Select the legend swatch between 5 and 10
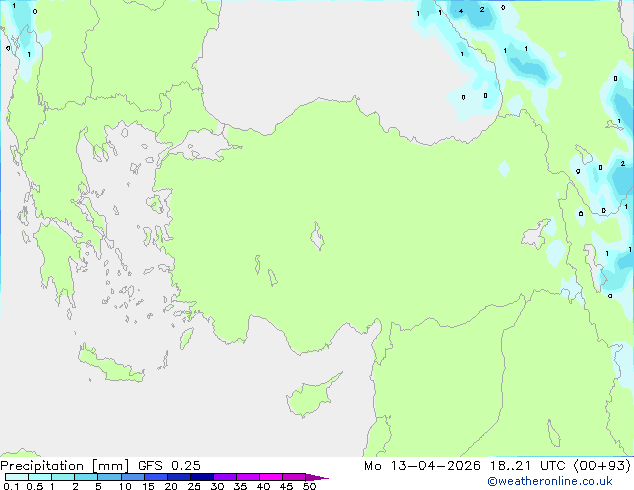634x490 pixels. coord(110,477)
